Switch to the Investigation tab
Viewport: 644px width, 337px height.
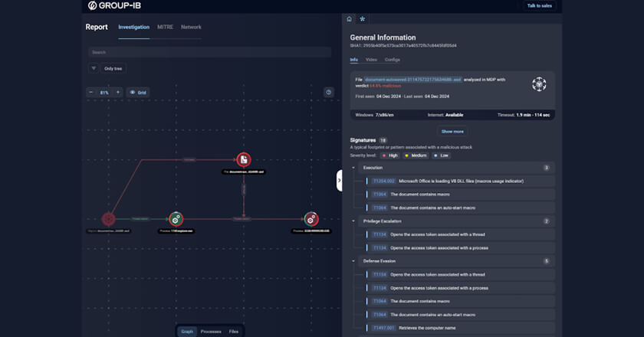(134, 27)
